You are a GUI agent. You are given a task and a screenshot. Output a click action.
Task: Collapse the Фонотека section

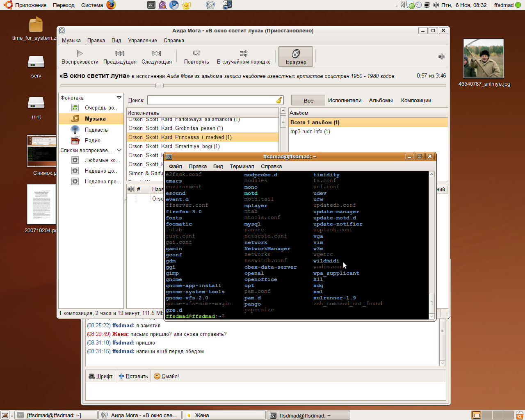(119, 98)
